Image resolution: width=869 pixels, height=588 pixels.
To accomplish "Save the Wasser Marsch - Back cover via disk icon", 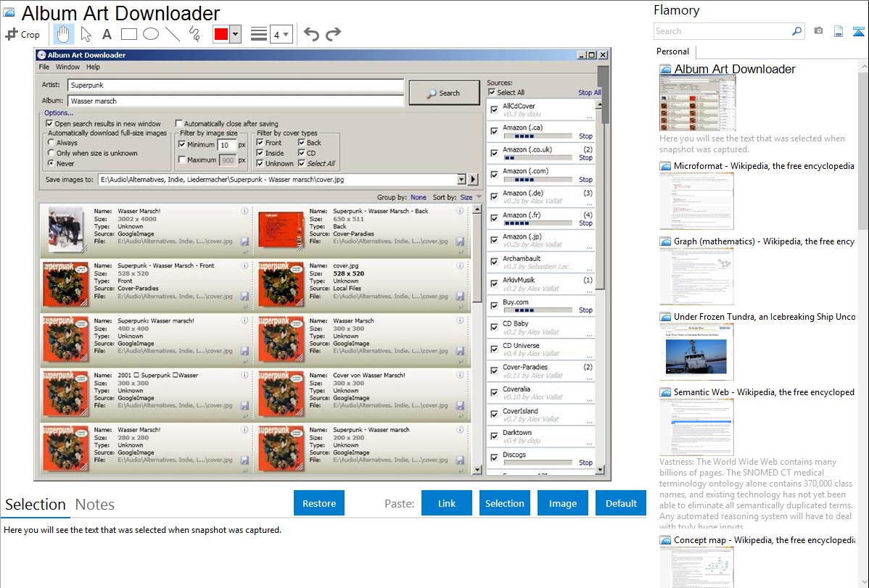I will click(460, 241).
